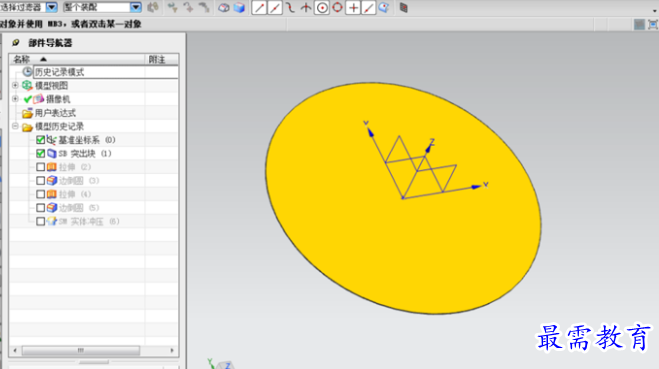
Task: Uncheck the SB 突出块 (1) checkbox
Action: [40, 153]
